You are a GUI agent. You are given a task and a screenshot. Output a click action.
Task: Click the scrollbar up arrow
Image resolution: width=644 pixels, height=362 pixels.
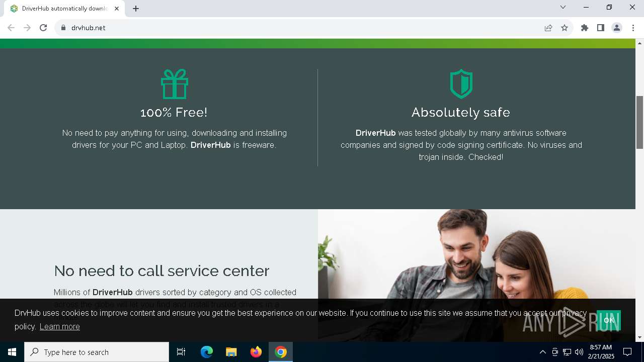(639, 43)
